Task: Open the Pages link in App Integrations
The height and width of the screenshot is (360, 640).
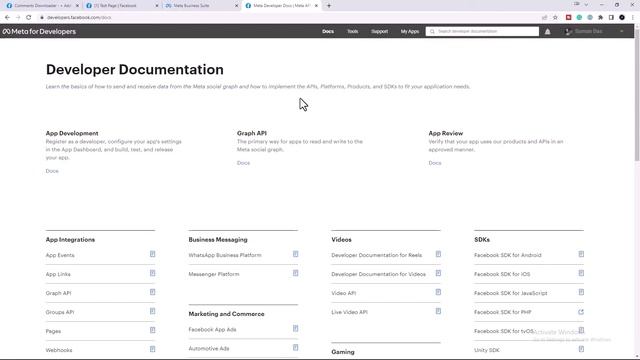Action: pos(53,331)
